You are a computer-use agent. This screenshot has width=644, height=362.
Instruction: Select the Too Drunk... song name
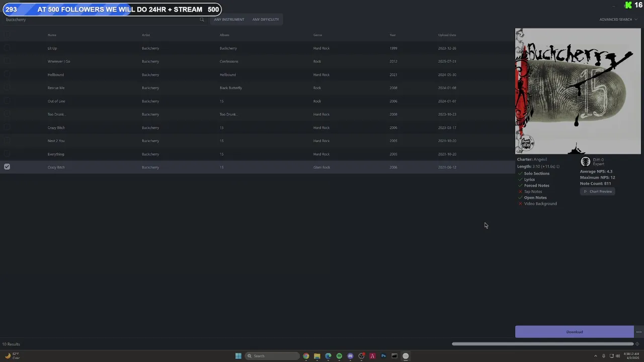coord(56,114)
